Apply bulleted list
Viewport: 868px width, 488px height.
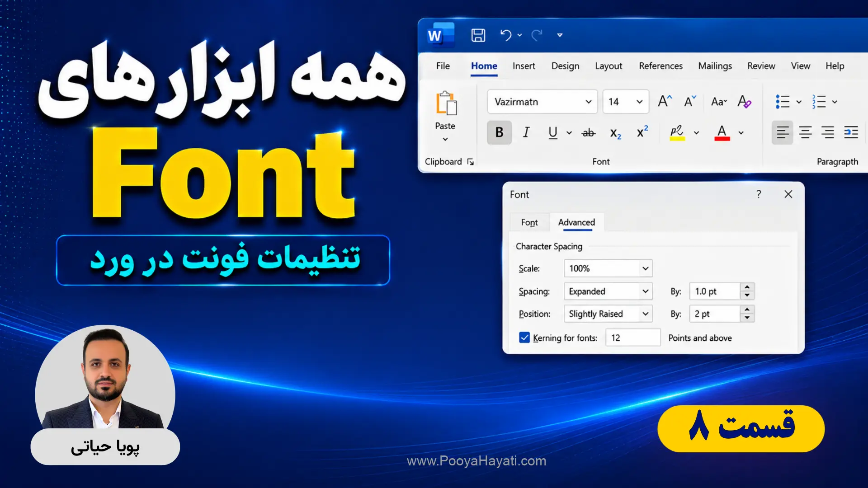(x=783, y=102)
